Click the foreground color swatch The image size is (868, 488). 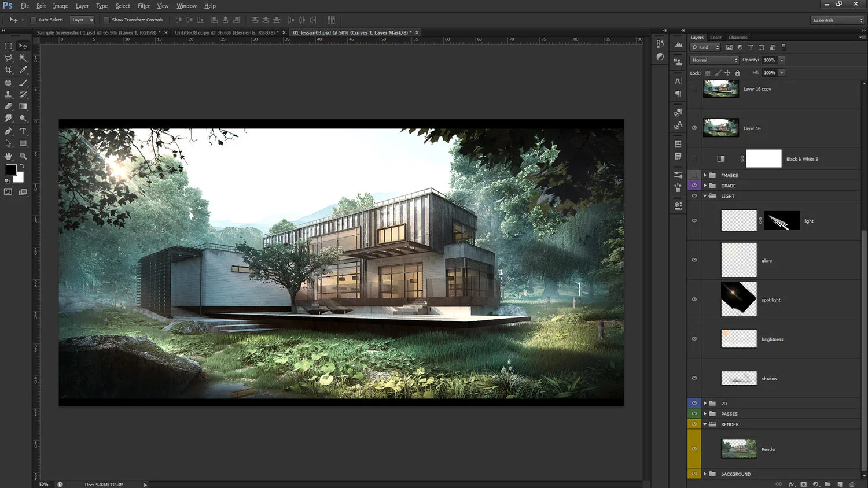point(11,169)
